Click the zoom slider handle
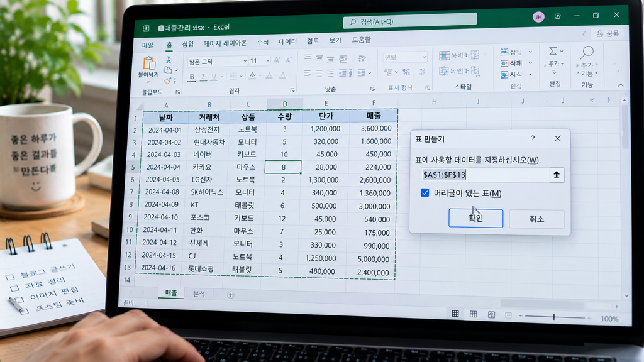 553,317
